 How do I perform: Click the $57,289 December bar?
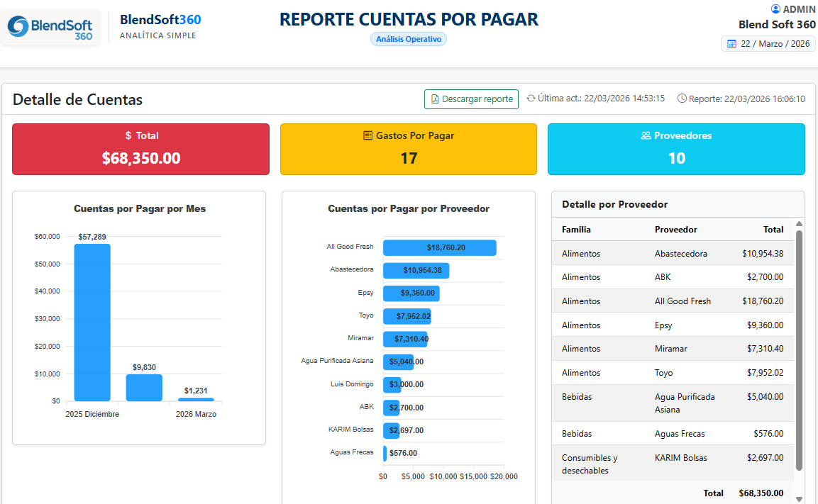(x=92, y=322)
